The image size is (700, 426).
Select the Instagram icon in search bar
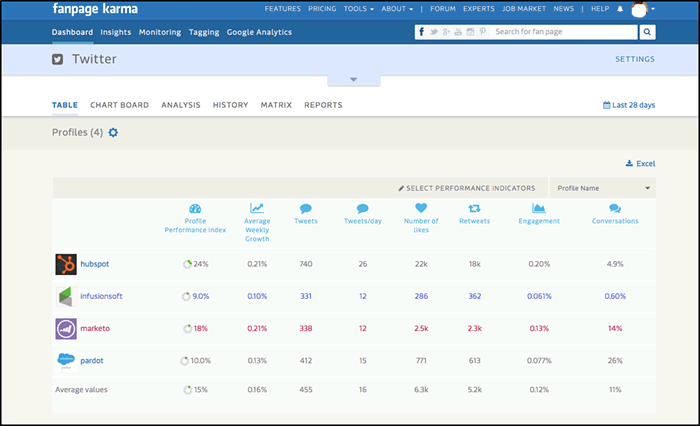click(x=470, y=32)
